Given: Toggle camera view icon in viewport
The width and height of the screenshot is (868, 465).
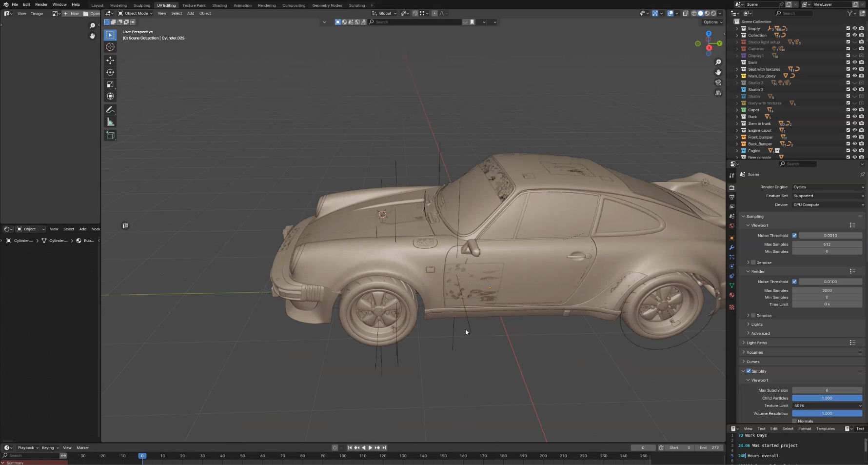Looking at the screenshot, I should coord(718,82).
